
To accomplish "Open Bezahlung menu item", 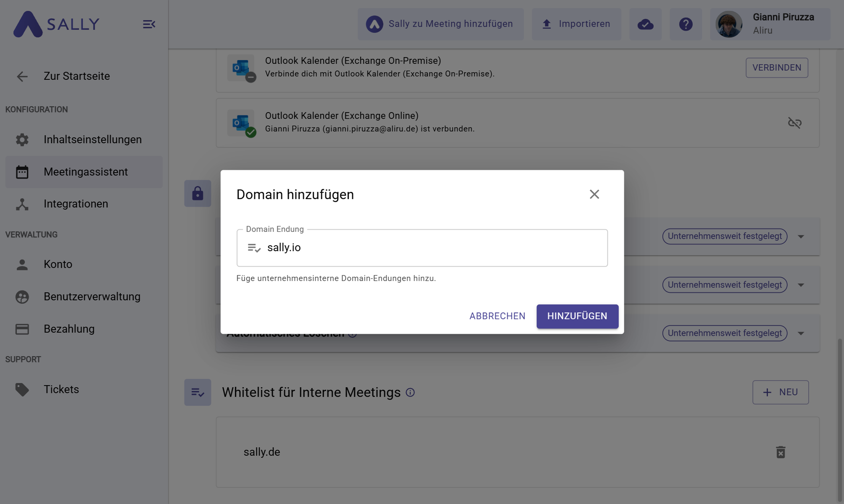I will click(x=84, y=329).
